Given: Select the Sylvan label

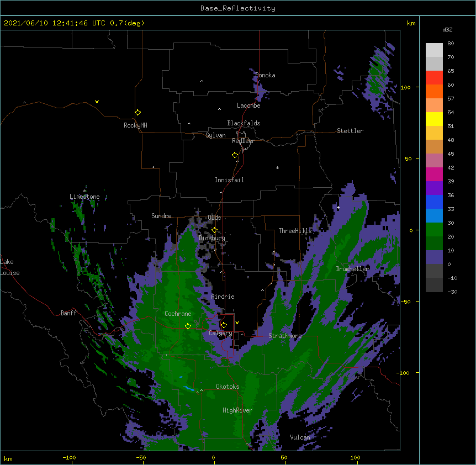Looking at the screenshot, I should tap(215, 135).
